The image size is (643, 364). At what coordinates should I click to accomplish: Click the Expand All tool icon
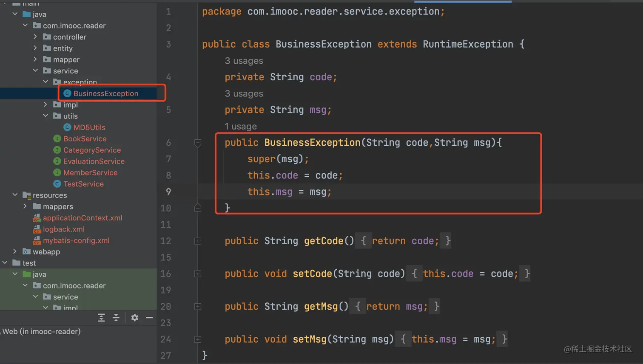[x=101, y=318]
